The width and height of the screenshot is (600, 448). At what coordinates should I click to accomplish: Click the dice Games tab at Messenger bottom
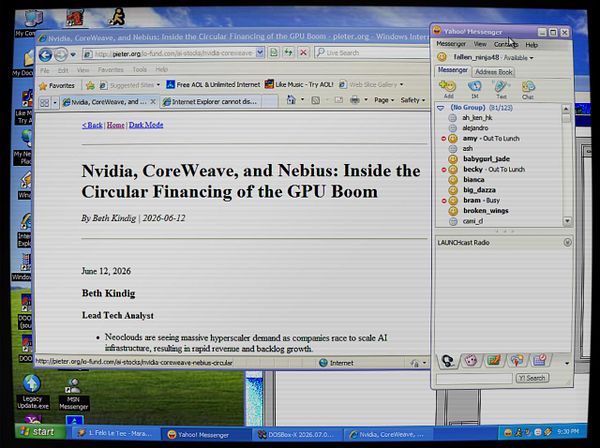(x=471, y=360)
